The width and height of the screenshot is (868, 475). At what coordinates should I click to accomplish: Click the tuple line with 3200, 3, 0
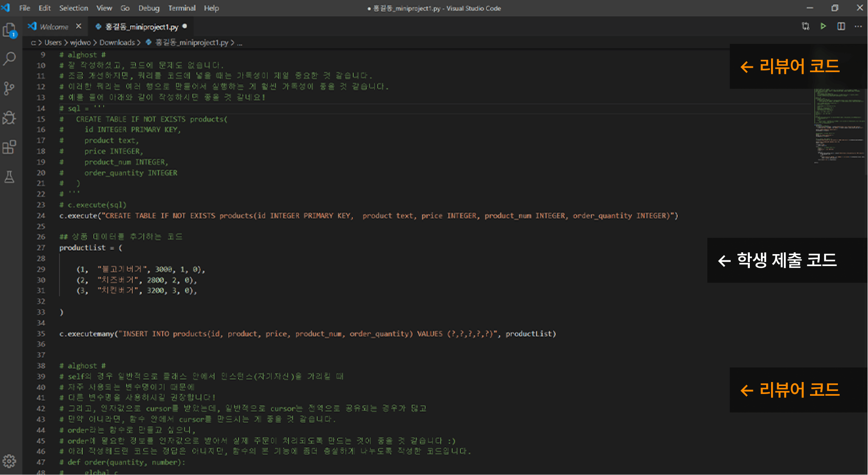(137, 290)
